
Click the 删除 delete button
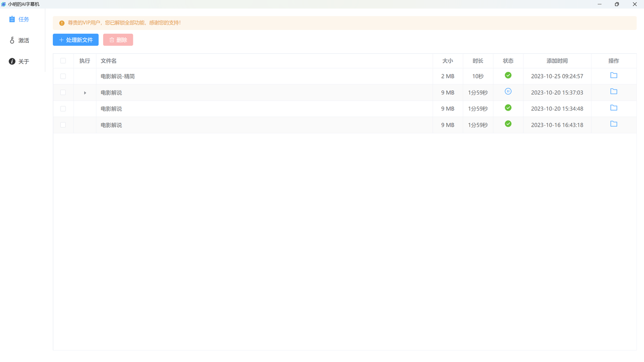coord(118,40)
